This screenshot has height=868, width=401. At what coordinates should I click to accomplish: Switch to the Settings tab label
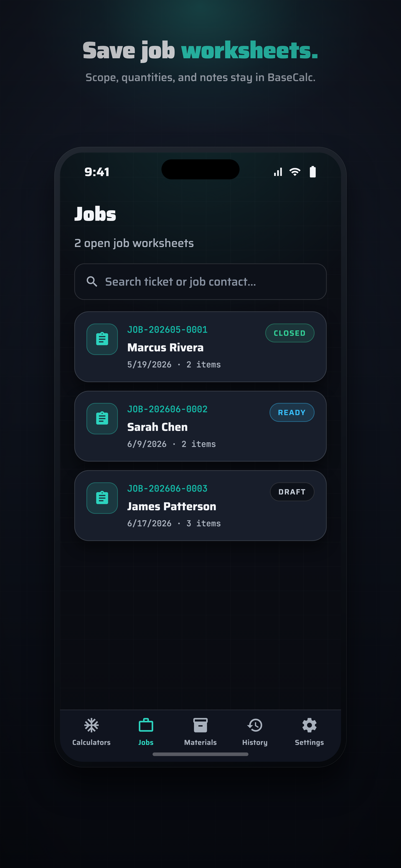309,743
